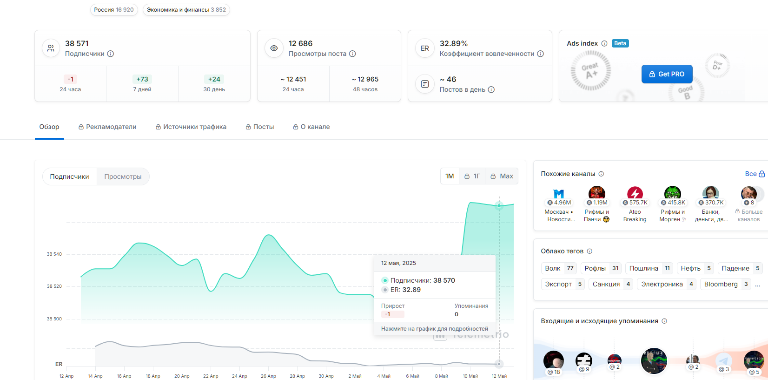Image resolution: width=768 pixels, height=380 pixels.
Task: Click info icon next to Постов в день
Action: pos(491,90)
